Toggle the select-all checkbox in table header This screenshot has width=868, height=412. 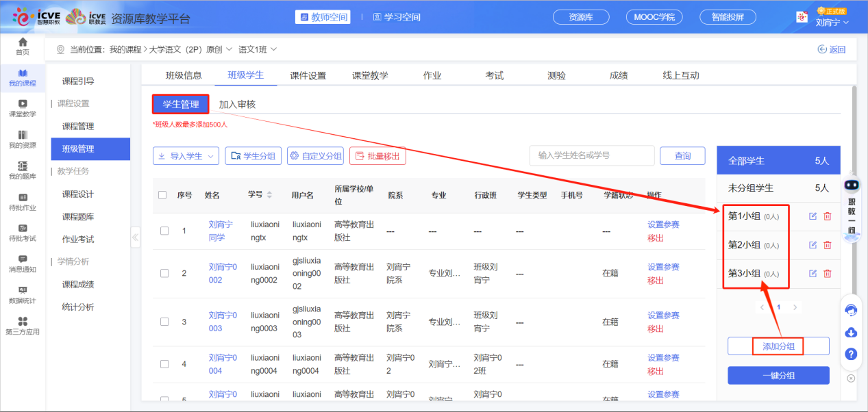(x=162, y=195)
